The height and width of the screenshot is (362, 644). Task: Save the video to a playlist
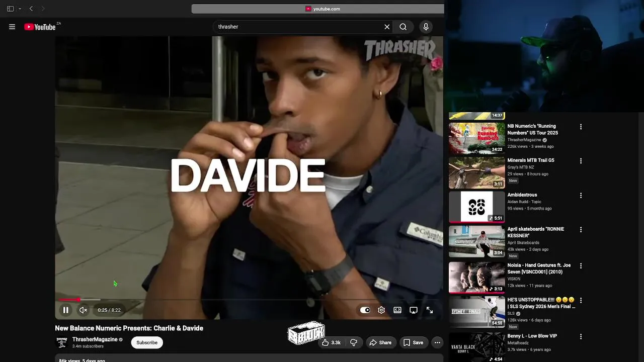coord(413,343)
